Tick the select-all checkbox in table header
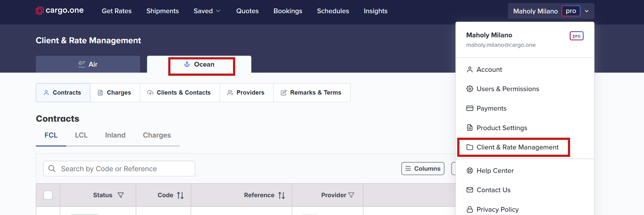 tap(48, 195)
